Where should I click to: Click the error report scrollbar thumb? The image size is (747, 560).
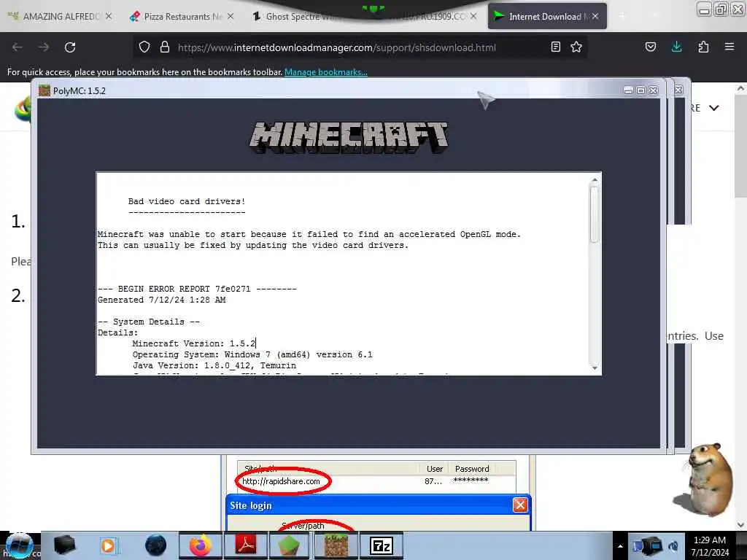point(594,214)
